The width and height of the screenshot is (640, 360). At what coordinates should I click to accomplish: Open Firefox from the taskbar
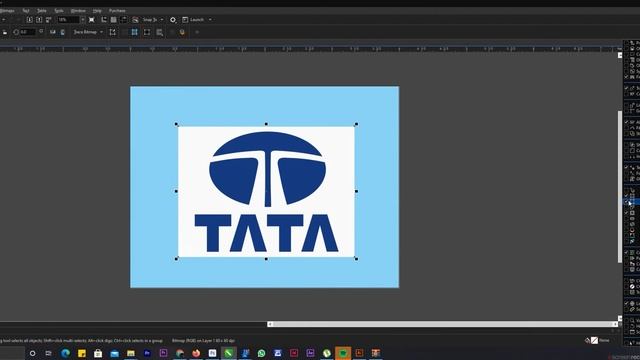click(196, 353)
